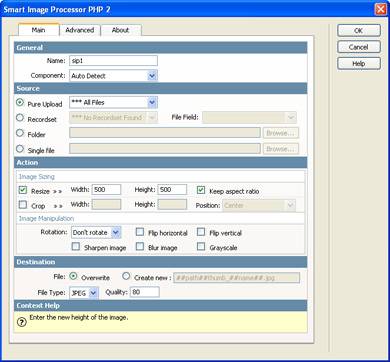
Task: Click the Browse button for Folder
Action: (x=281, y=133)
